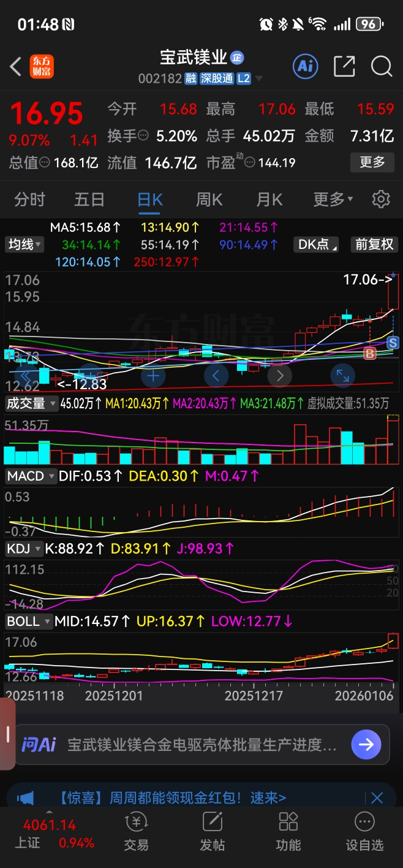Toggle the 前复权 adjustment button
The image size is (403, 868).
(x=374, y=245)
